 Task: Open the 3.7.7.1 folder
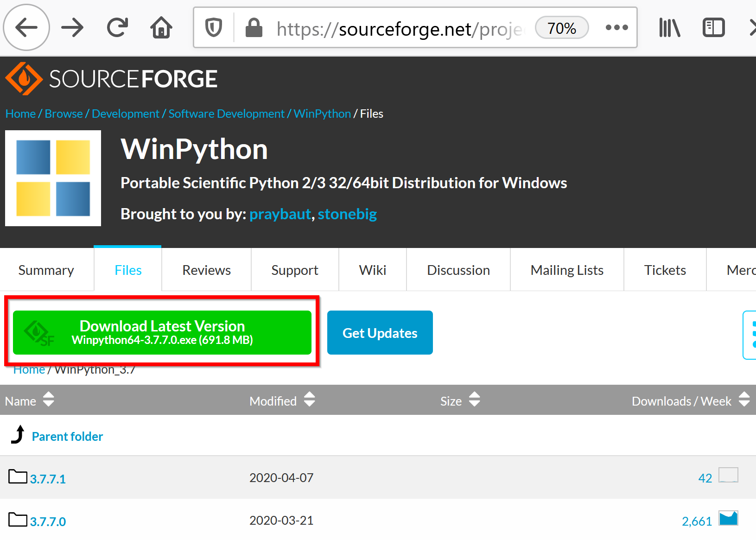(48, 479)
